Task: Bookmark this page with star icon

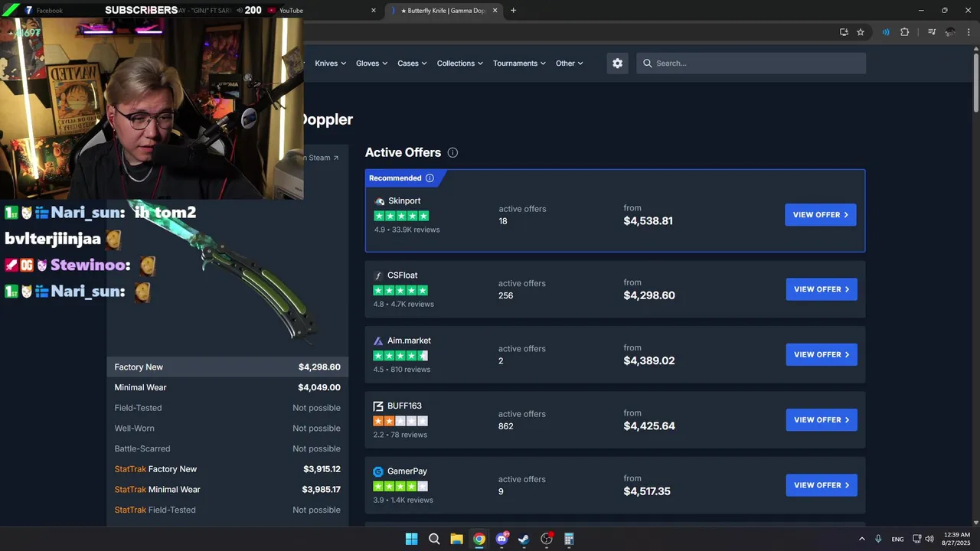Action: pos(861,32)
